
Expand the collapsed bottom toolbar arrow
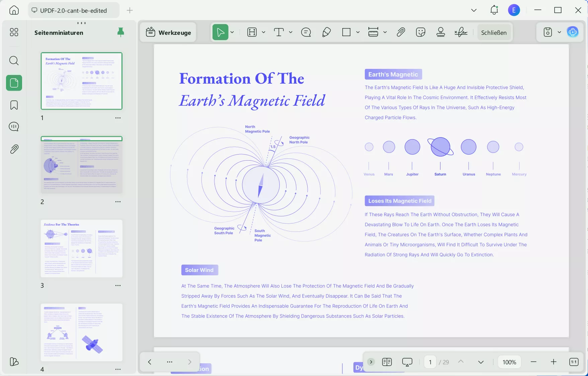tap(371, 362)
